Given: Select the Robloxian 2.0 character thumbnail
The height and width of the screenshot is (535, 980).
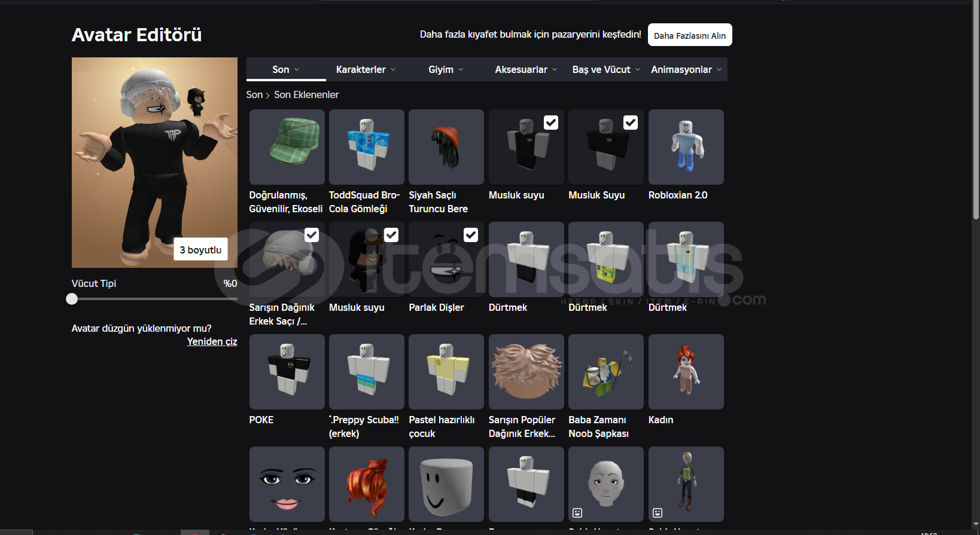Looking at the screenshot, I should point(686,147).
